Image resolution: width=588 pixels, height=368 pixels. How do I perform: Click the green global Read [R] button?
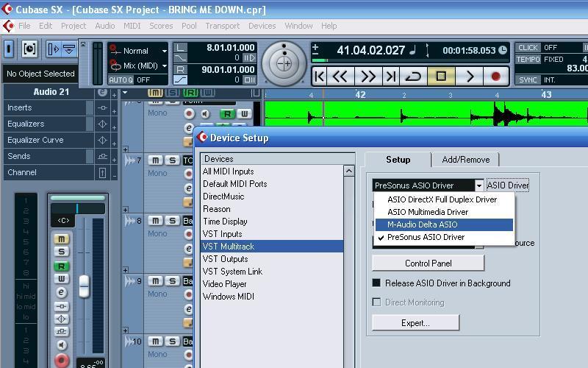[x=190, y=93]
